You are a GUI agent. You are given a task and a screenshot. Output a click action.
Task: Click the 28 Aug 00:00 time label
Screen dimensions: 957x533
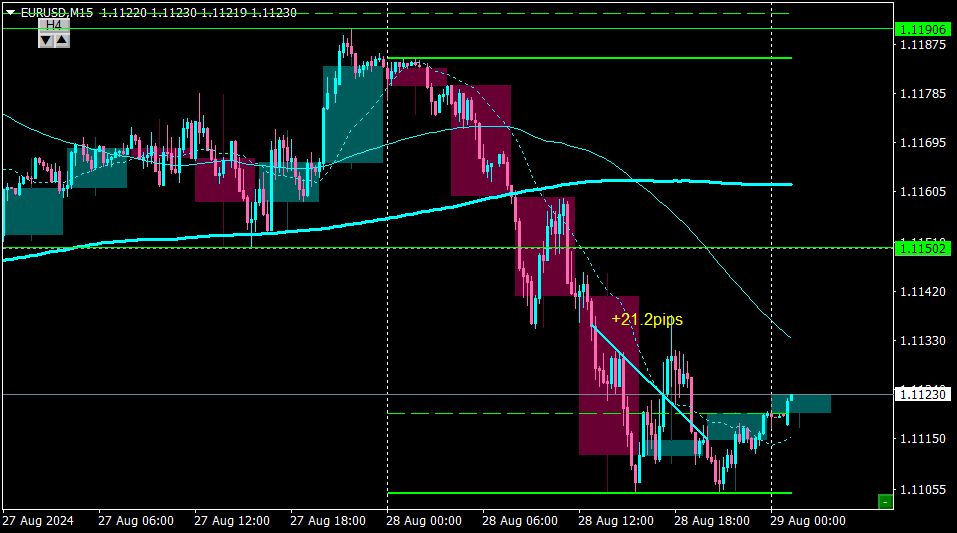[x=424, y=521]
